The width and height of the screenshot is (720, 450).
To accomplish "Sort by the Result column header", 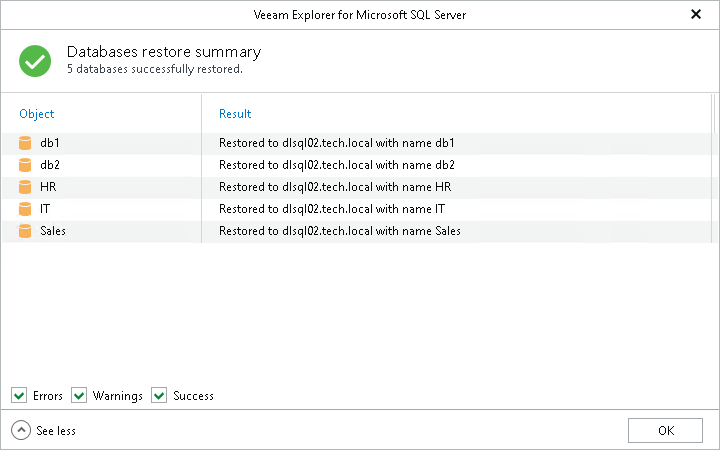I will [x=235, y=114].
